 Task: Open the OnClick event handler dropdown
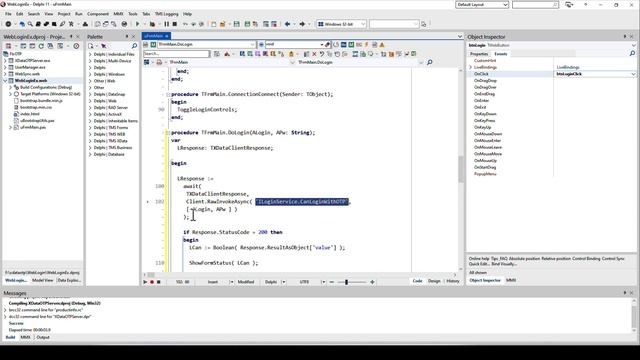pos(633,74)
